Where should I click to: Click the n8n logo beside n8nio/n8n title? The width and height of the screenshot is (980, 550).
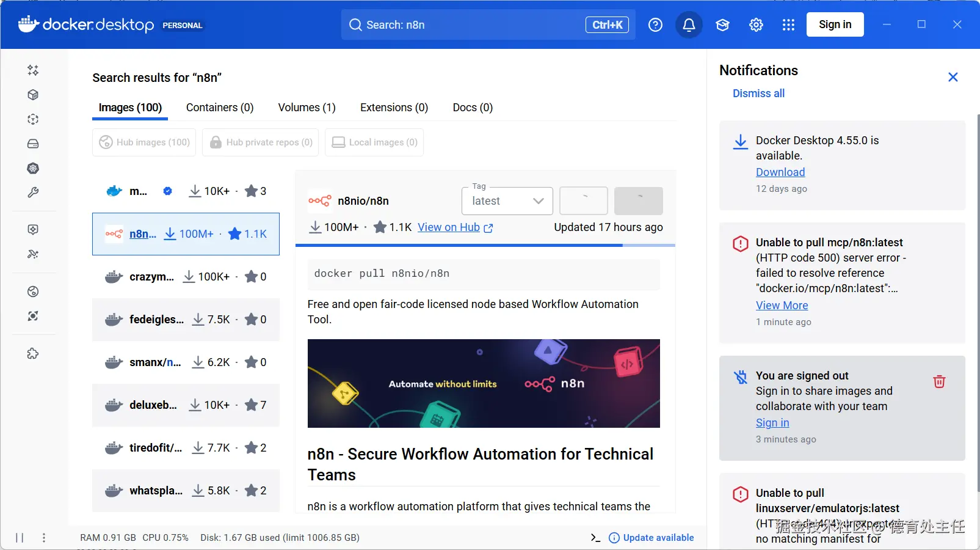[x=319, y=201]
